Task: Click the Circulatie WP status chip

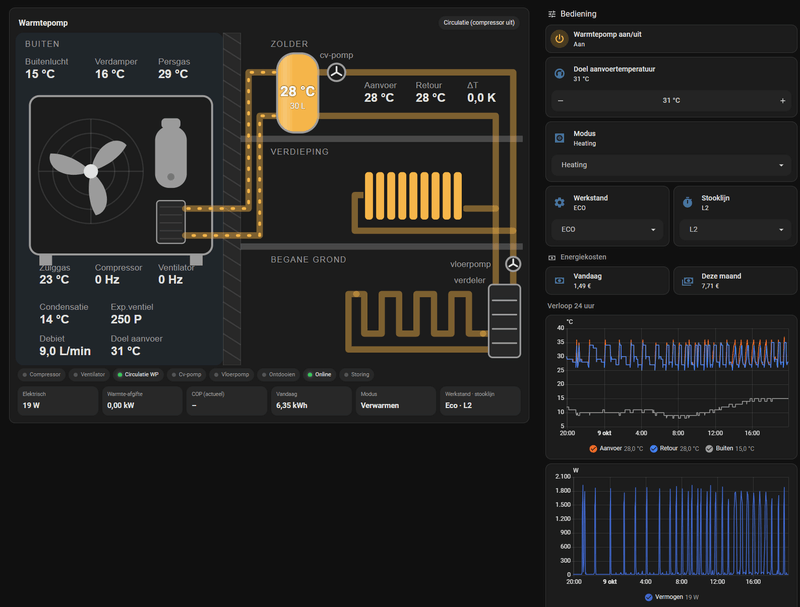Action: point(138,374)
